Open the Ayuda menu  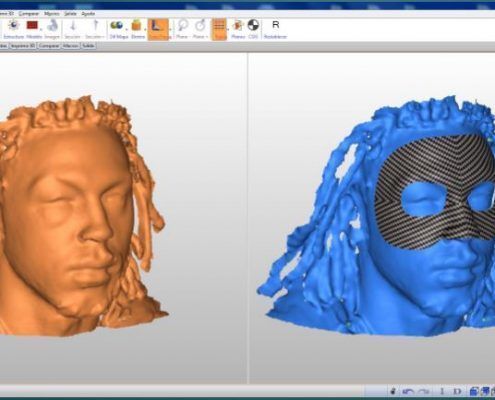click(88, 14)
